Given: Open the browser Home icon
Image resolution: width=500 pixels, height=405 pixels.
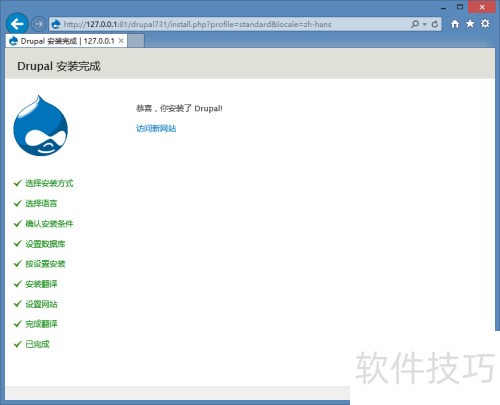Looking at the screenshot, I should tap(455, 24).
